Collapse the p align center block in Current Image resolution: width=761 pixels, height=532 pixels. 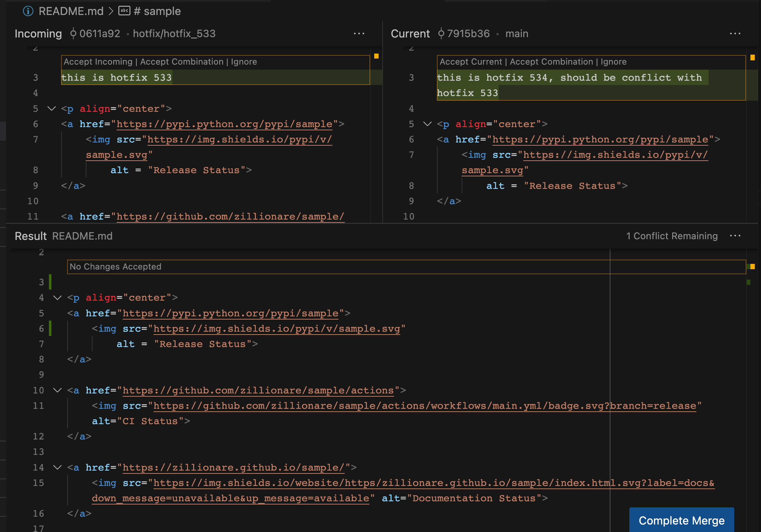[427, 124]
